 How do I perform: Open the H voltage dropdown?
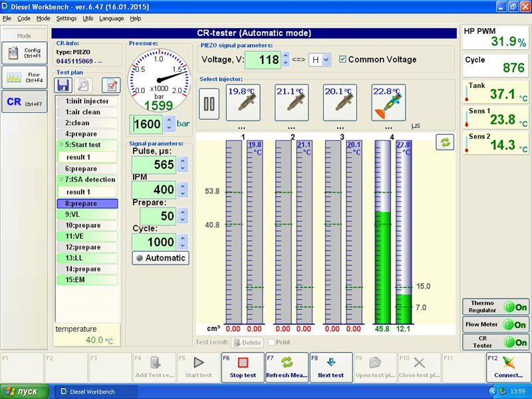click(x=326, y=60)
